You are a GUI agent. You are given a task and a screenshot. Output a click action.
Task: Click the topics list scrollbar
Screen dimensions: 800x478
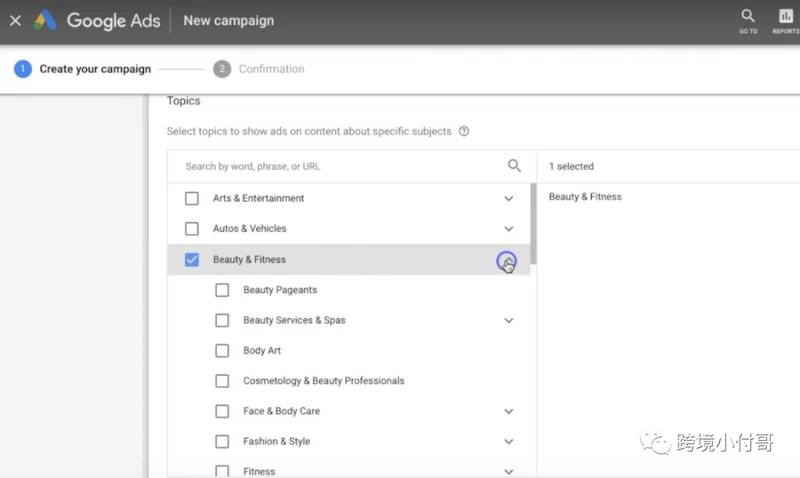click(533, 223)
